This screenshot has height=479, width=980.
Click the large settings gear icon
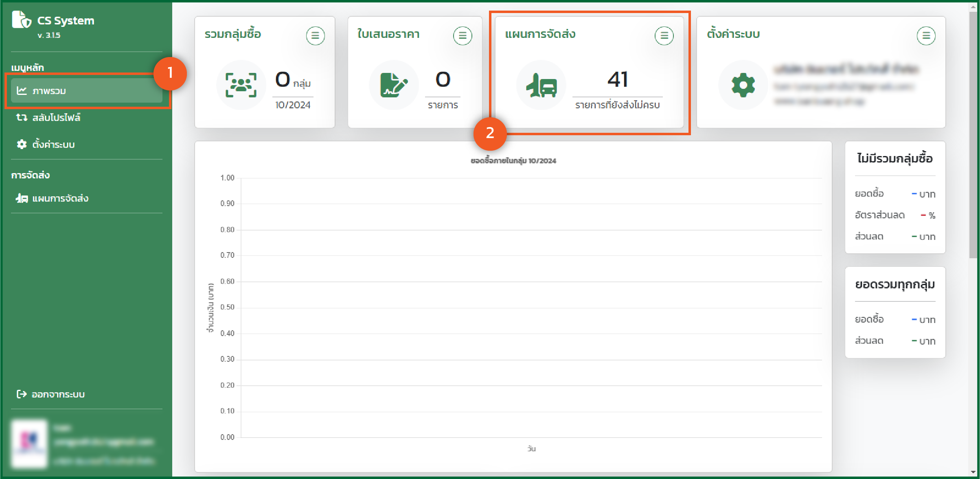[x=743, y=85]
